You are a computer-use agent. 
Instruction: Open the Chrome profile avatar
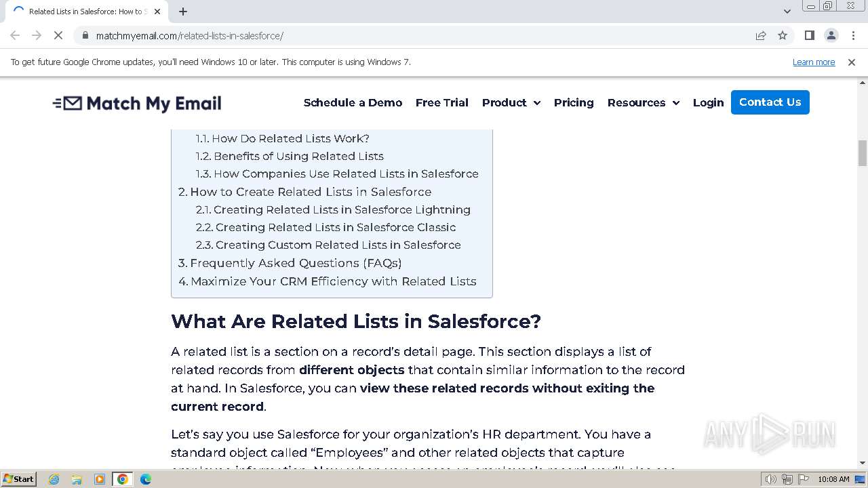click(831, 35)
